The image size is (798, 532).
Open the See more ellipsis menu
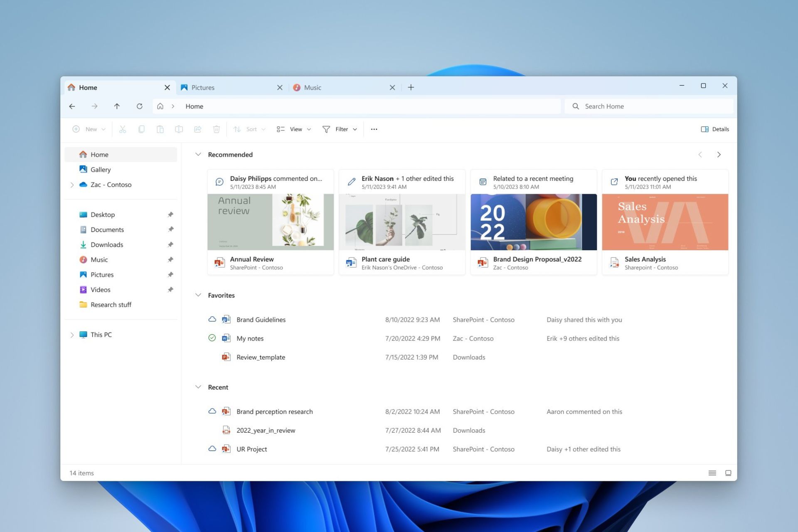[374, 129]
